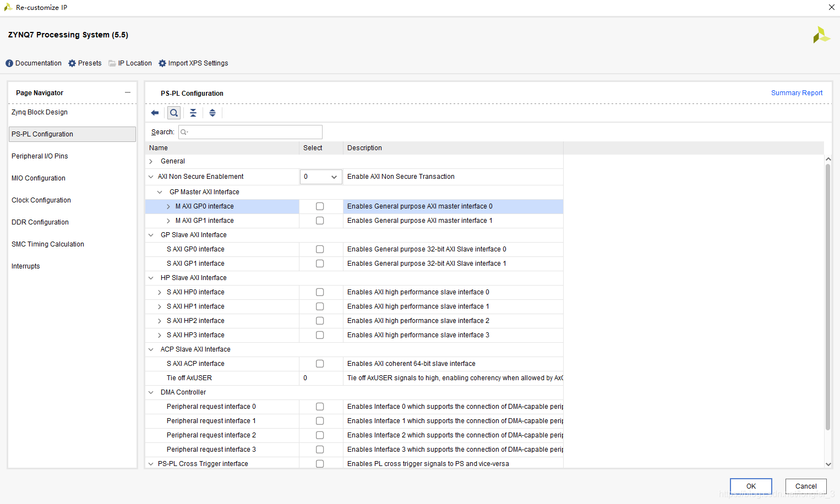Collapse the Page Navigator minus icon

(128, 92)
